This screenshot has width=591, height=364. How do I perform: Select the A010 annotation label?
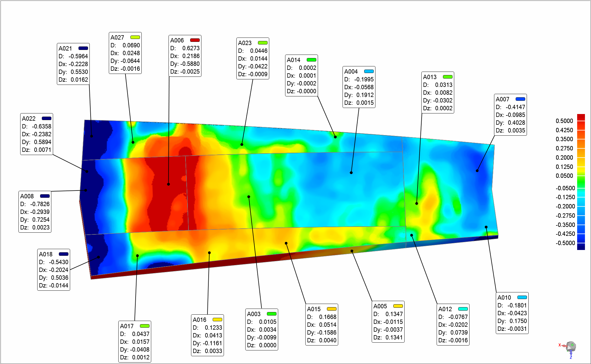(x=512, y=313)
